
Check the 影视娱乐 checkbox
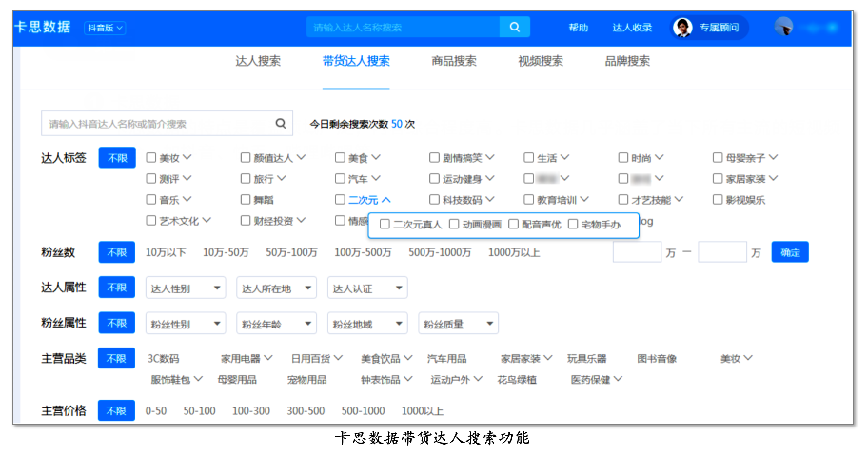click(718, 199)
